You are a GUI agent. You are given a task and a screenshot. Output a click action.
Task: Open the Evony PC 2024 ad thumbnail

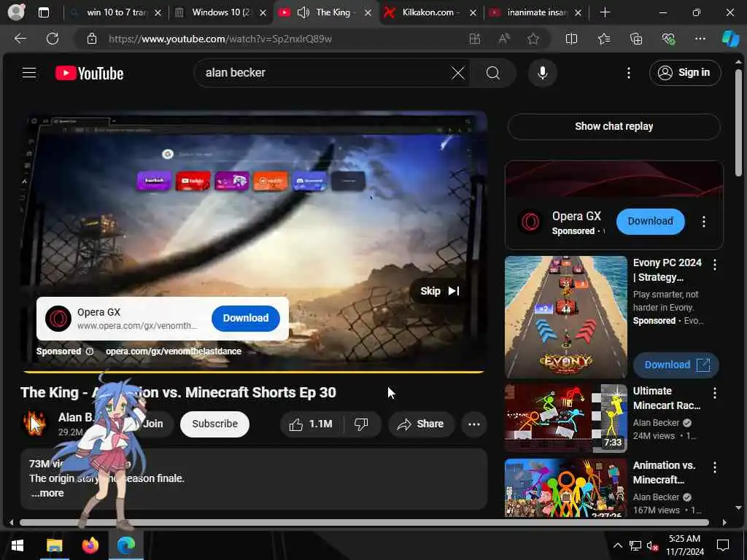coord(565,317)
